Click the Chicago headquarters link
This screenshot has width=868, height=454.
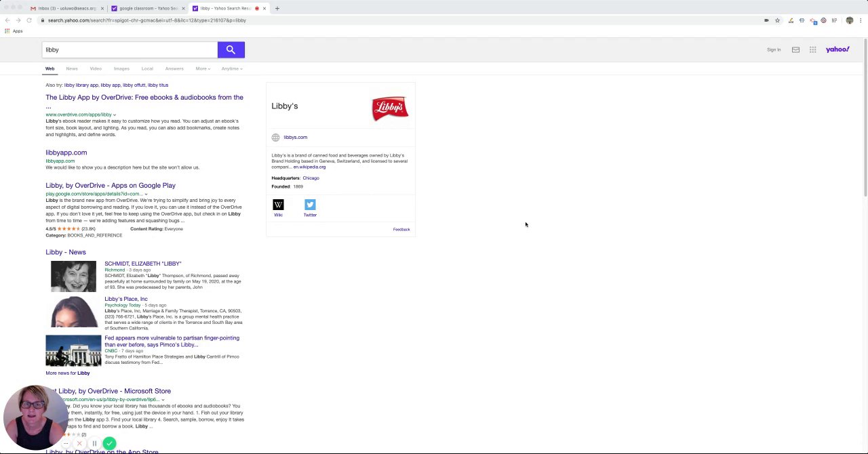[311, 178]
